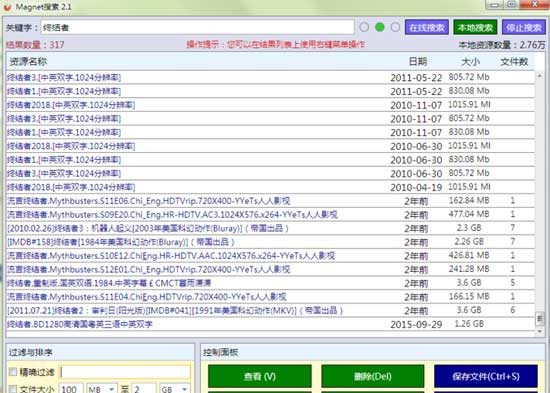The width and height of the screenshot is (550, 393).
Task: Select 终结者3 row dated 2011-05-22
Action: (270, 77)
